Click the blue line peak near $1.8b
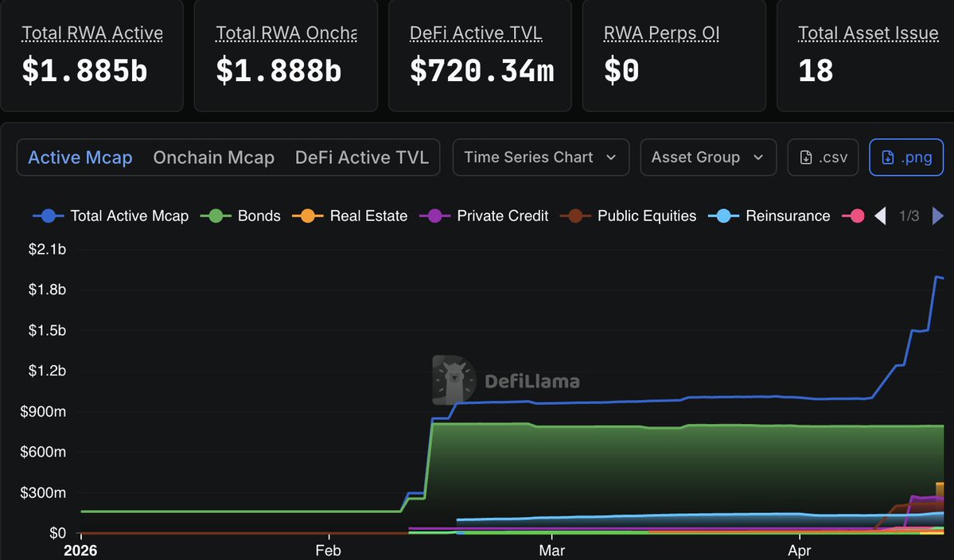 pyautogui.click(x=937, y=277)
